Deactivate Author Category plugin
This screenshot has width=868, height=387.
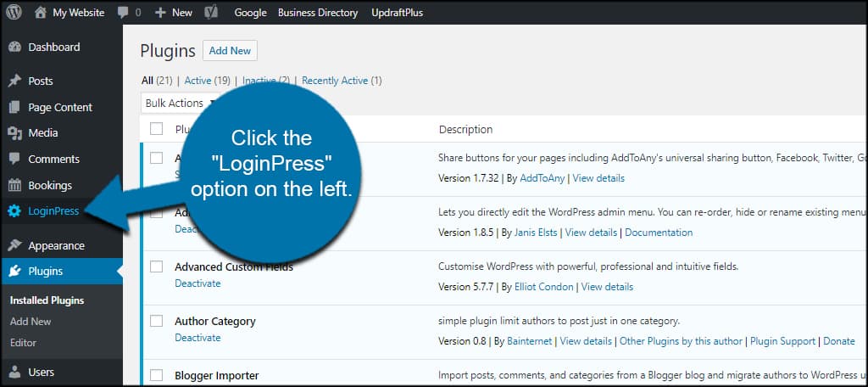[x=198, y=338]
